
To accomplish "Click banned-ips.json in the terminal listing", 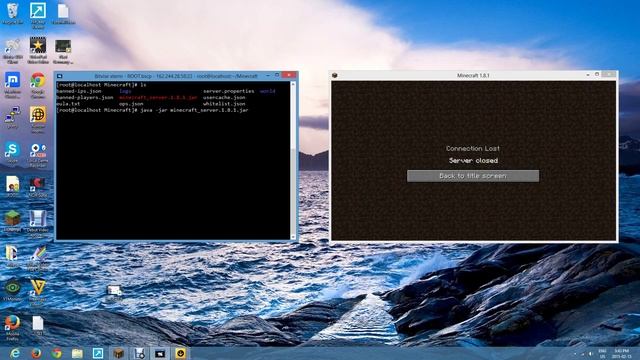I will 79,91.
